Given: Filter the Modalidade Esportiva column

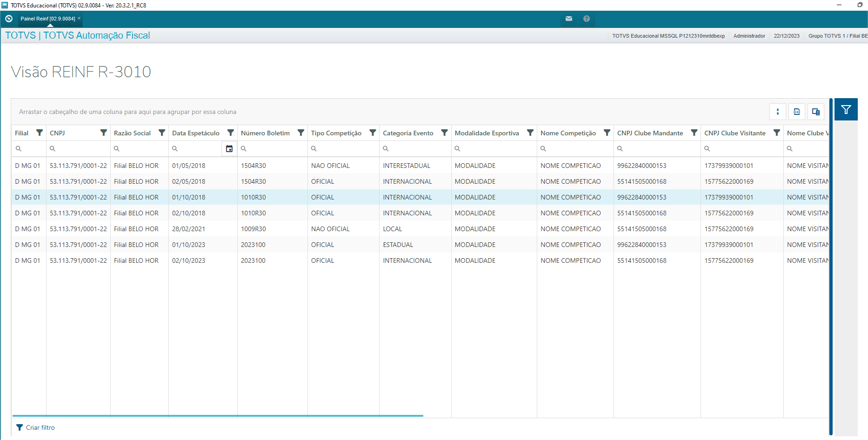Looking at the screenshot, I should point(530,133).
